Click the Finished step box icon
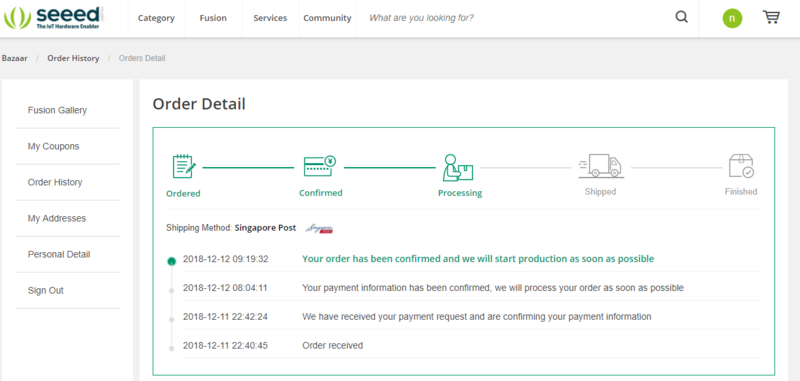Viewport: 800px width, 381px height. pos(741,166)
